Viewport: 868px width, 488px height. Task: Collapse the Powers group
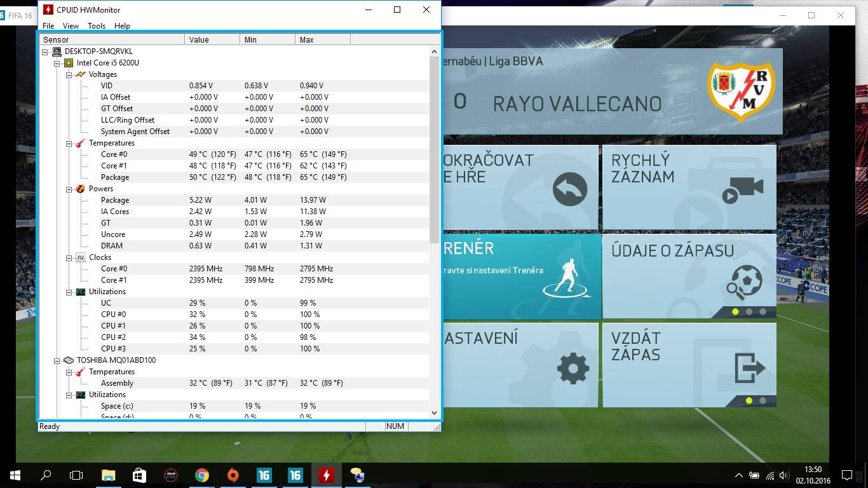point(69,189)
